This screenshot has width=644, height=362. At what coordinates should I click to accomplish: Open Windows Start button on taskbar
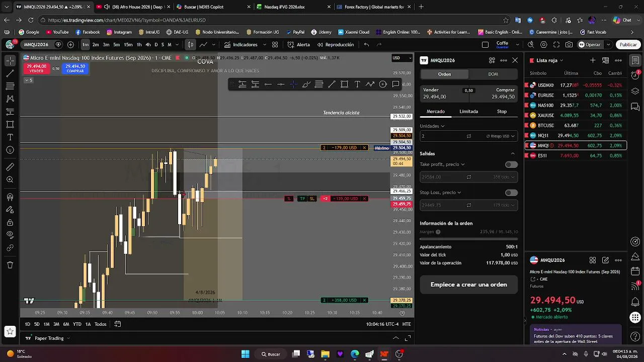click(x=245, y=354)
